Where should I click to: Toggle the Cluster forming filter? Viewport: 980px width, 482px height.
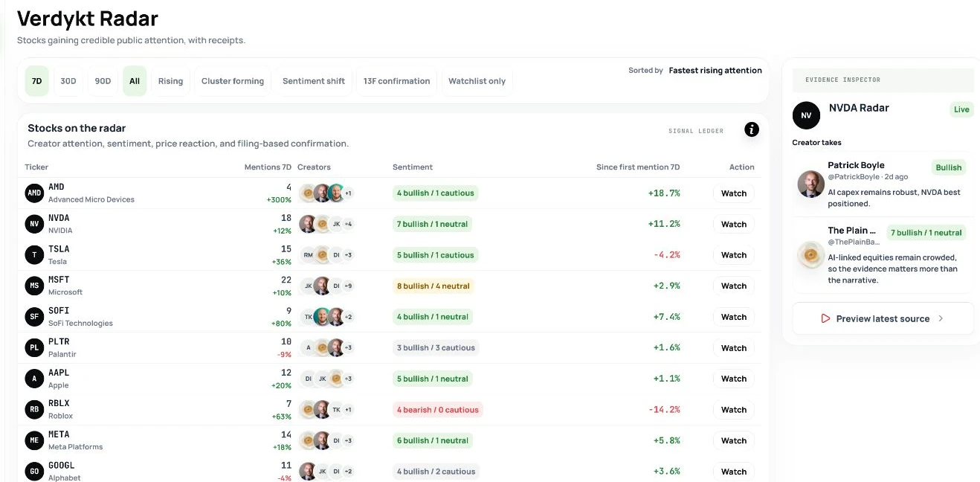click(233, 81)
